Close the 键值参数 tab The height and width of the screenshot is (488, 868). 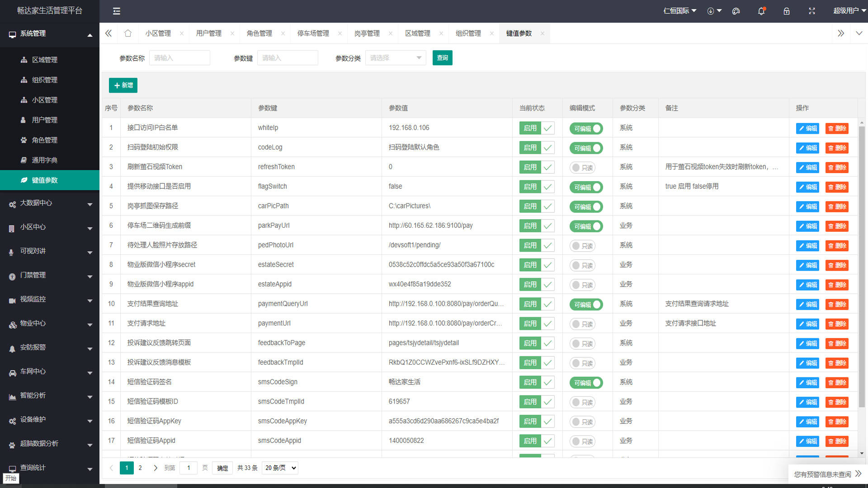[x=542, y=33]
